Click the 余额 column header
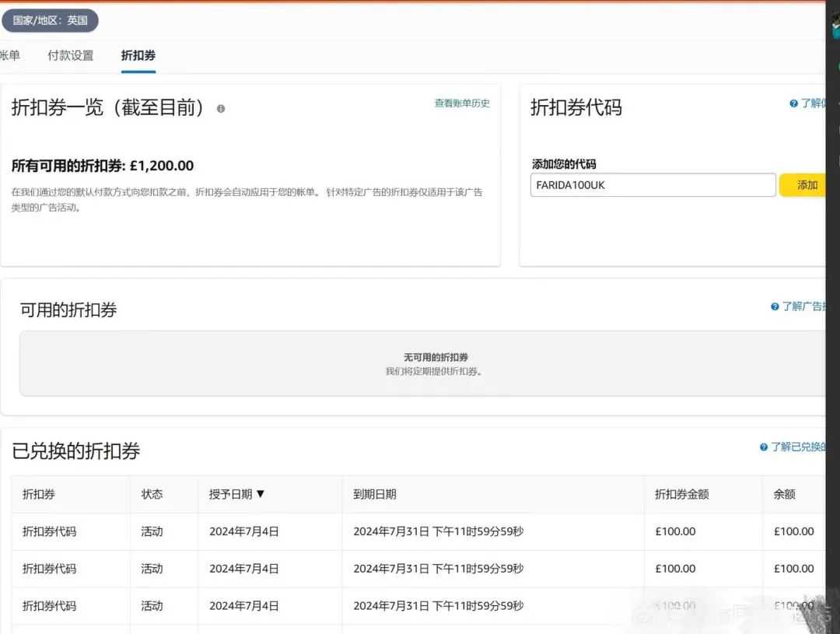 tap(785, 494)
